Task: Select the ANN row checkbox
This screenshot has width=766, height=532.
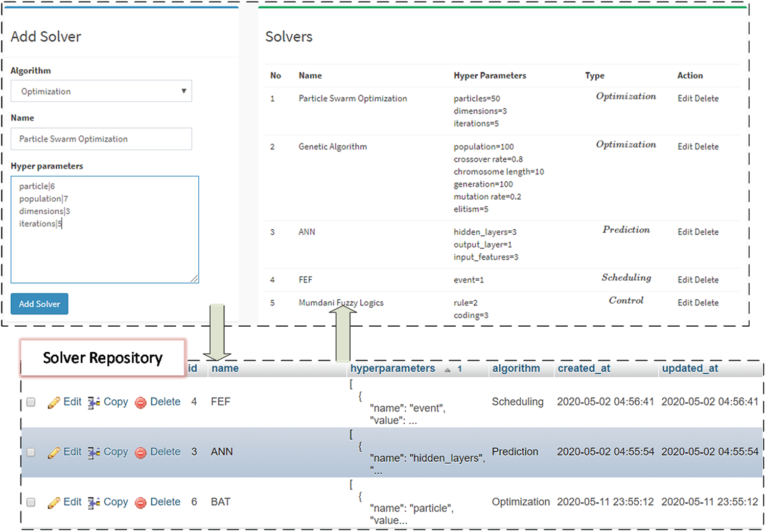Action: [31, 452]
